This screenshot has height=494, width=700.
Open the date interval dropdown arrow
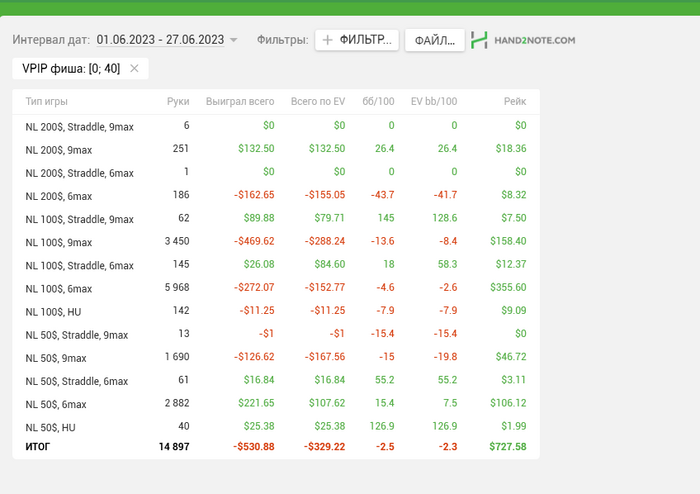pos(233,40)
